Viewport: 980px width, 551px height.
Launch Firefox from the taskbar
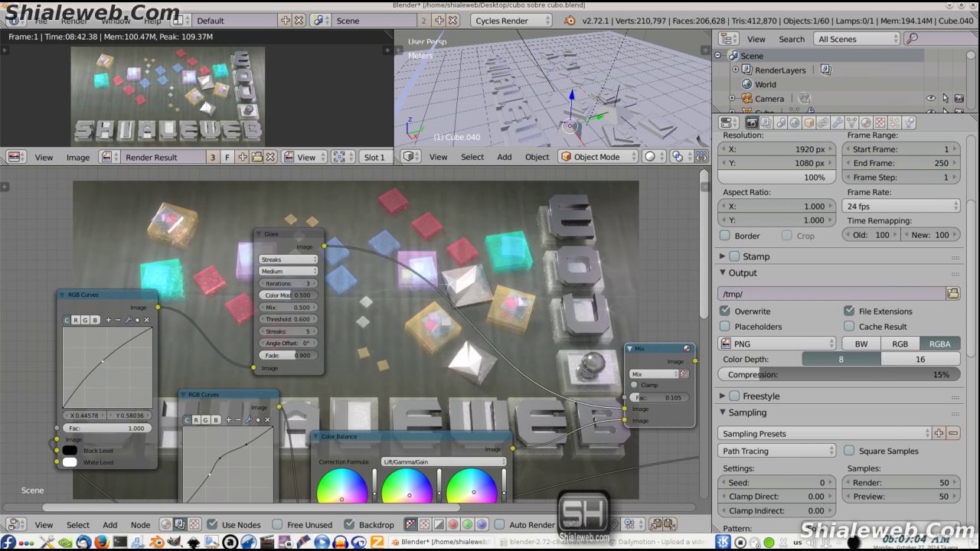pos(102,542)
